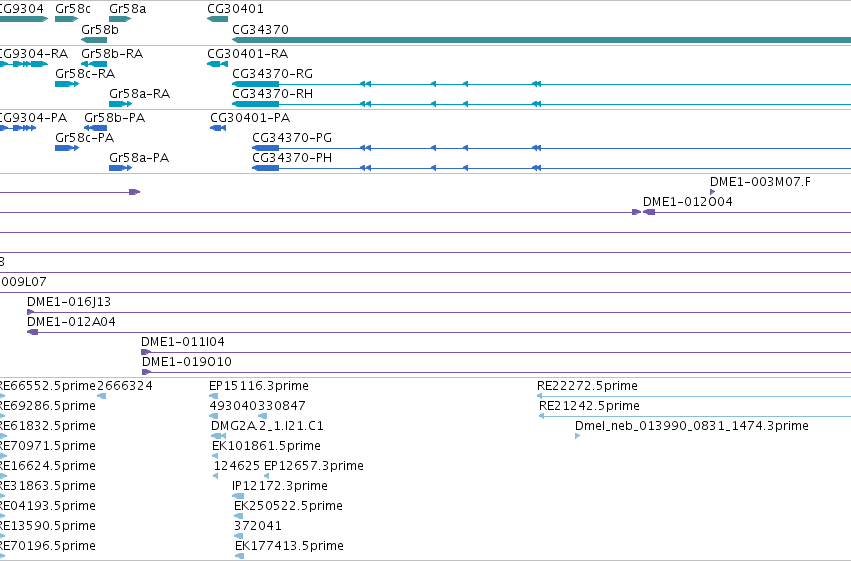Open transcript CG34370-RG
Viewport: 851px width, 561px height.
(x=541, y=84)
